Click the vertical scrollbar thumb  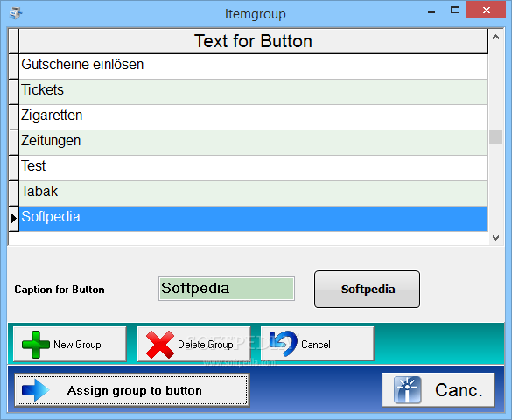pos(495,136)
